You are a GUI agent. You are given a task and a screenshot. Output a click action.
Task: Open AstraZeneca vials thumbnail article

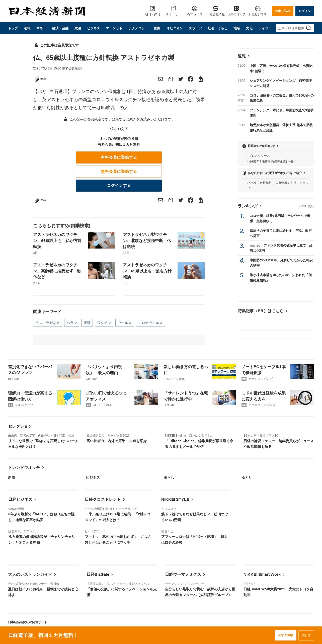(191, 240)
